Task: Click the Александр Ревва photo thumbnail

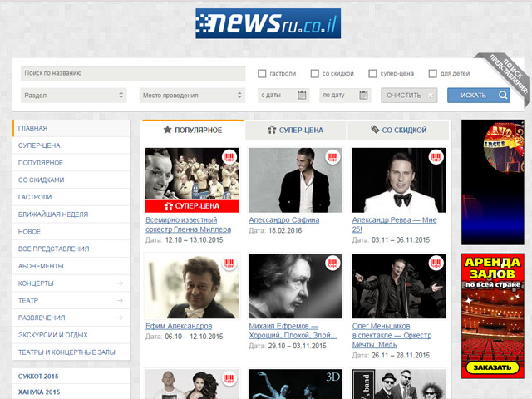Action: 399,180
